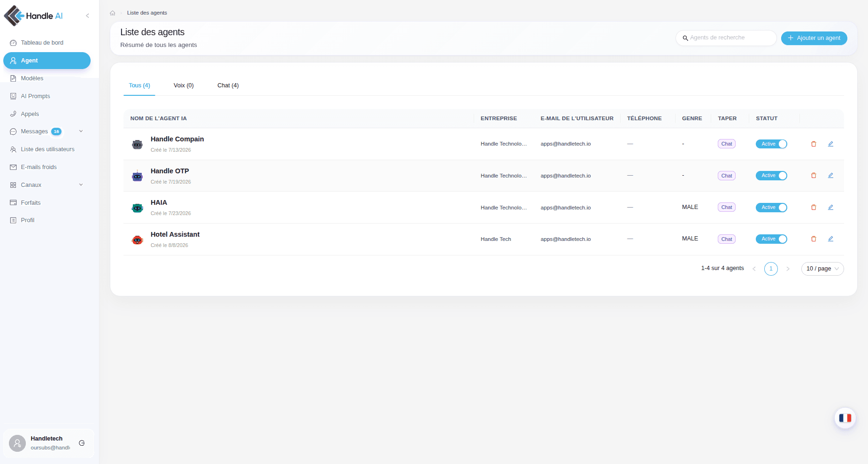
Task: Click the logout icon next to Handletech
Action: (x=82, y=443)
